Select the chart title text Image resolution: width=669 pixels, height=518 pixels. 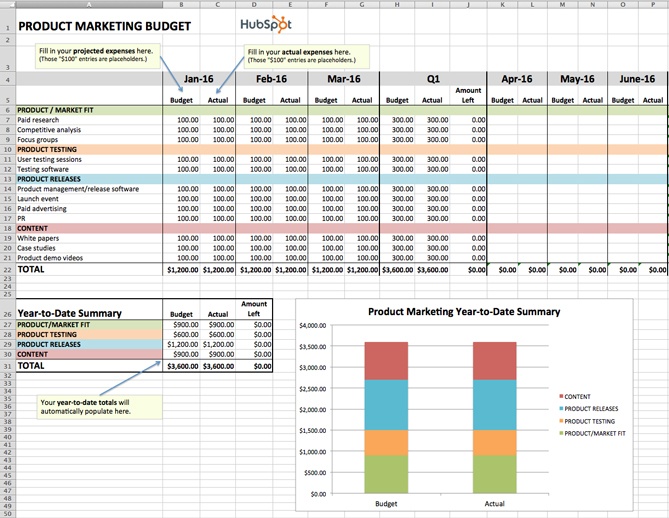coord(464,311)
